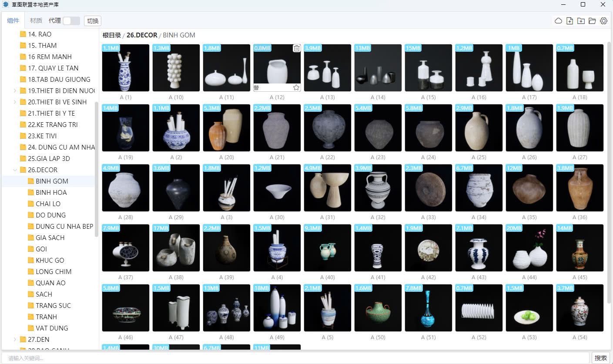
Task: Expand the 27.DEN folder
Action: pos(15,339)
